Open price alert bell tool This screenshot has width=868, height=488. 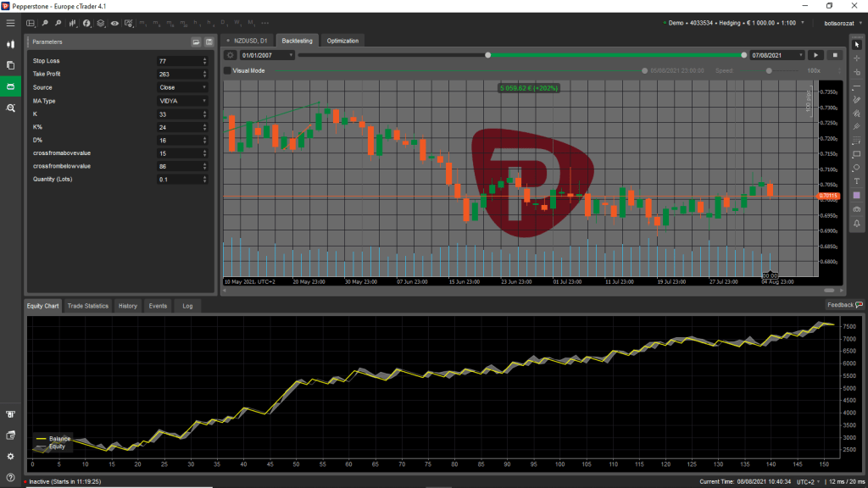point(856,223)
